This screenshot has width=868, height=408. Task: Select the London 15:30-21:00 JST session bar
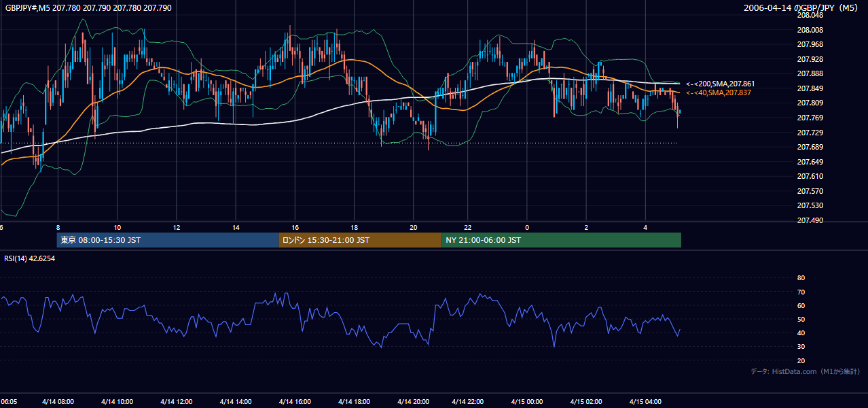click(360, 240)
